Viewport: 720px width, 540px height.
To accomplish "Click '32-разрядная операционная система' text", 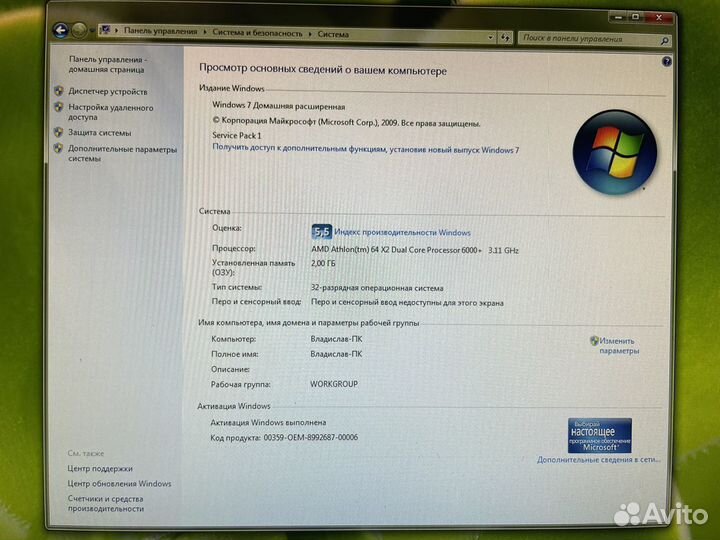I will [377, 288].
